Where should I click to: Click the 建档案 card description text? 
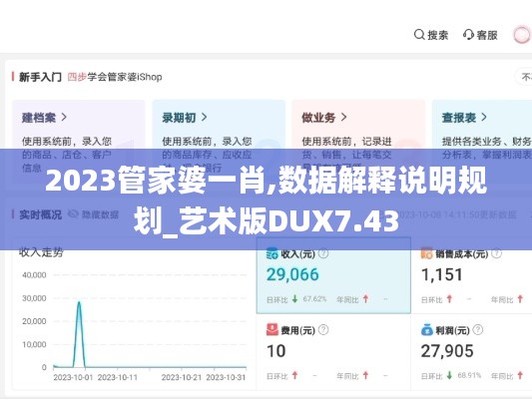[x=67, y=155]
